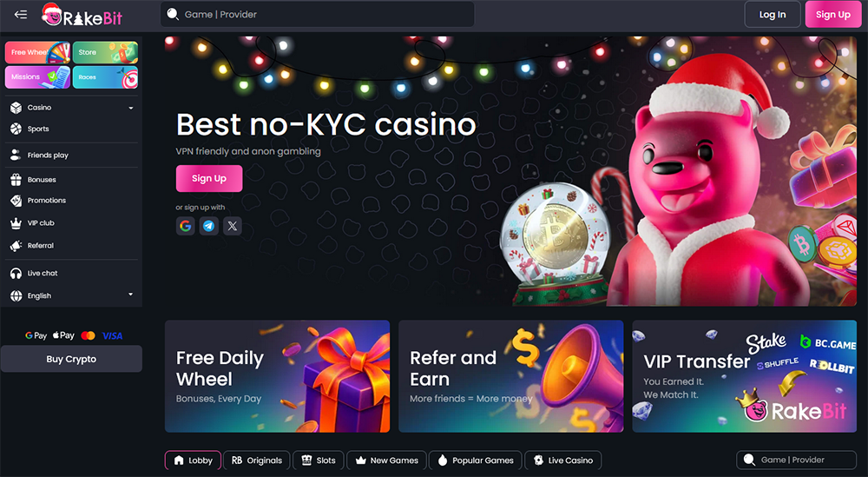Sign up using the X icon
This screenshot has width=868, height=477.
233,226
